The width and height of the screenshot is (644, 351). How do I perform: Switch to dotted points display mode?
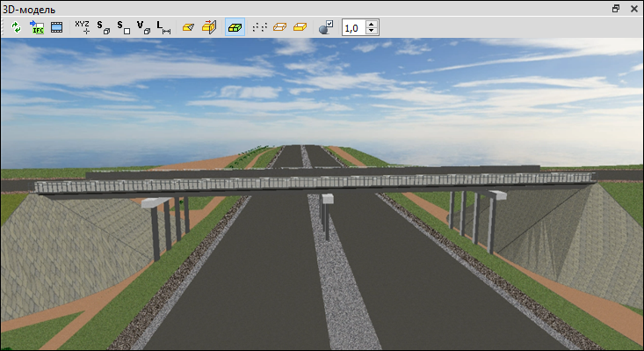click(259, 27)
